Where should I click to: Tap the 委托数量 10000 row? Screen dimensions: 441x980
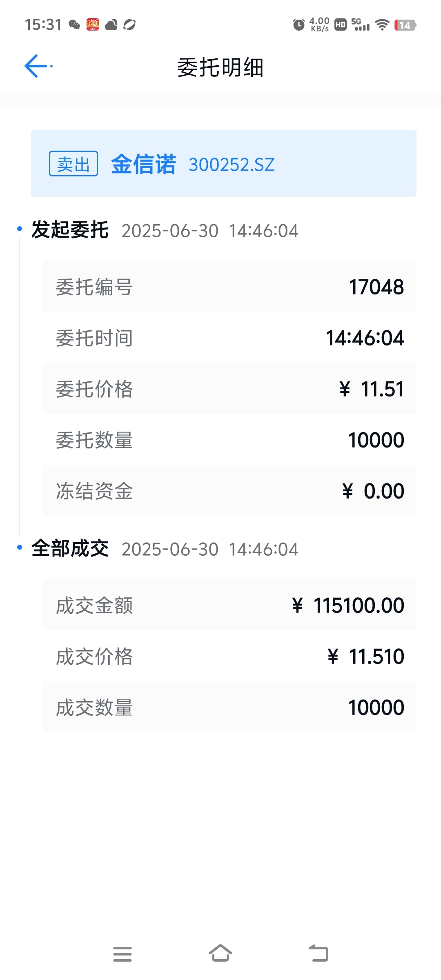click(229, 439)
